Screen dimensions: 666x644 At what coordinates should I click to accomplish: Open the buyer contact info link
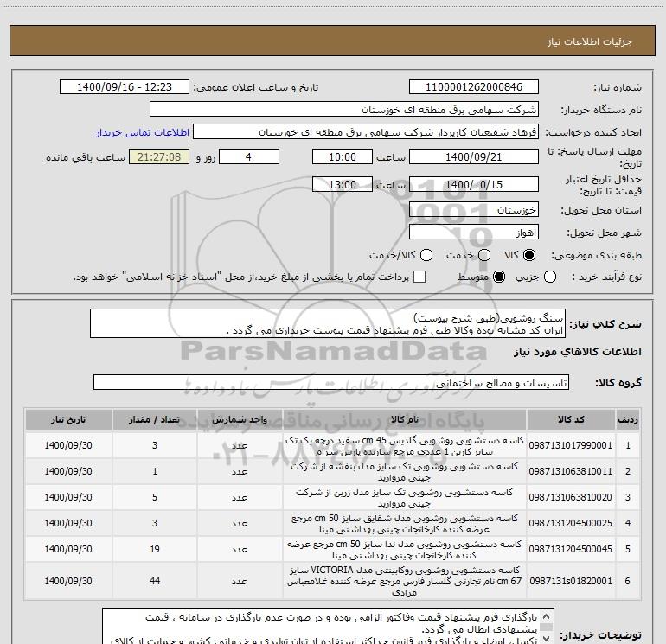pyautogui.click(x=143, y=132)
